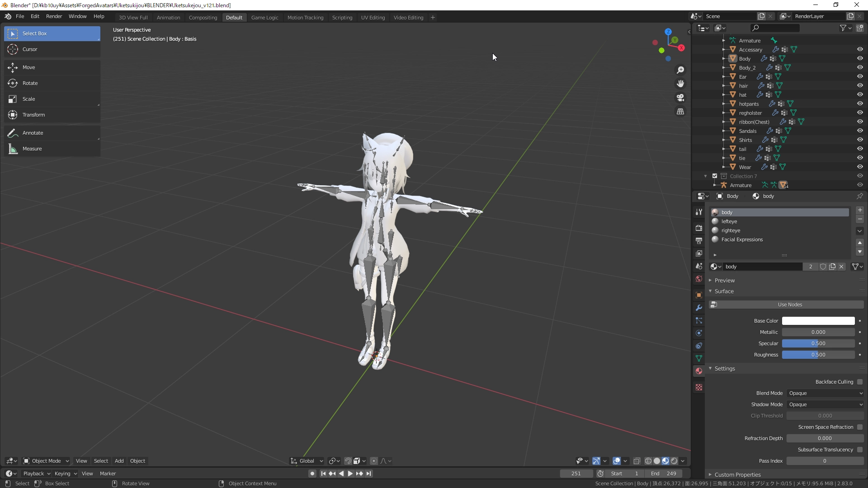Enable Backface Culling checkbox
Viewport: 868px width, 488px height.
coord(860,382)
